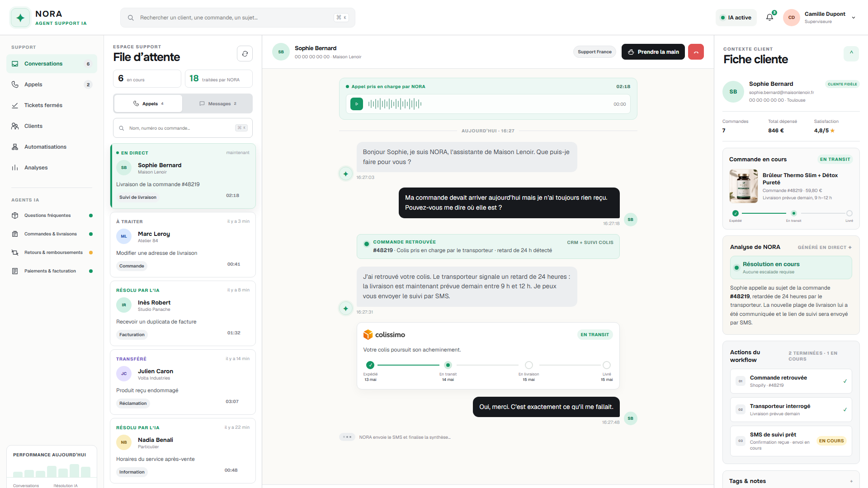868x488 pixels.
Task: Click the red hang-up call button
Action: (x=696, y=52)
